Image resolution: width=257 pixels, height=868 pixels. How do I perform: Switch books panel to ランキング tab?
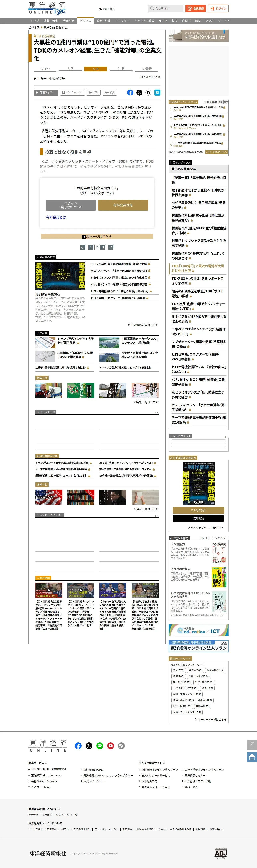click(219, 538)
